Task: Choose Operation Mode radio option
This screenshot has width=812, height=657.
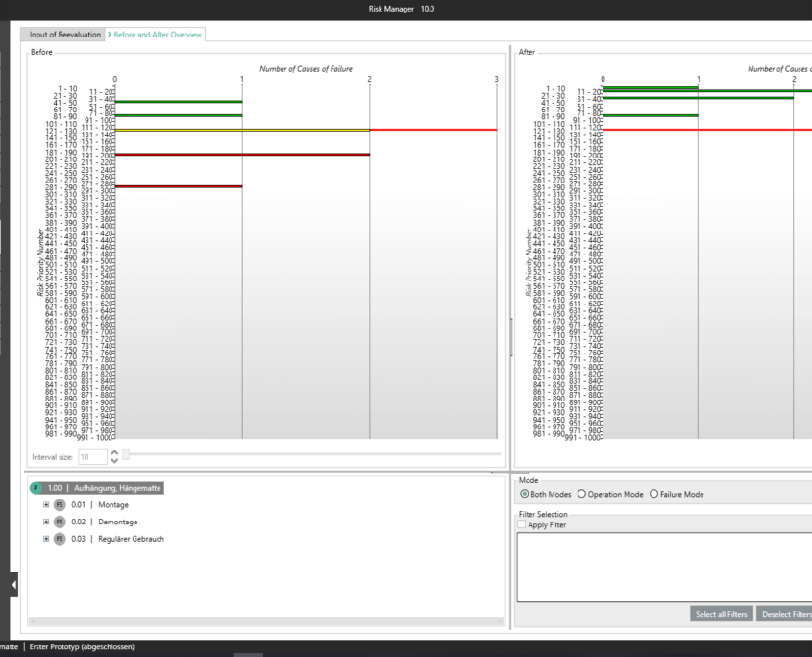Action: pyautogui.click(x=581, y=494)
